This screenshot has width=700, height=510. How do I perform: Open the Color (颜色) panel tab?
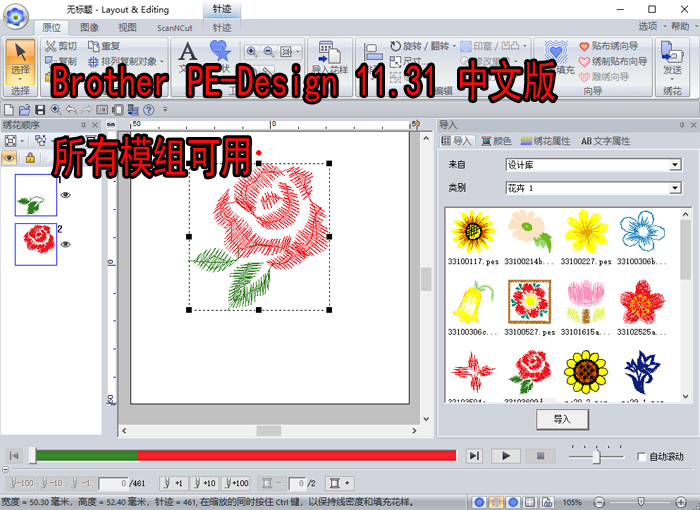tap(496, 141)
